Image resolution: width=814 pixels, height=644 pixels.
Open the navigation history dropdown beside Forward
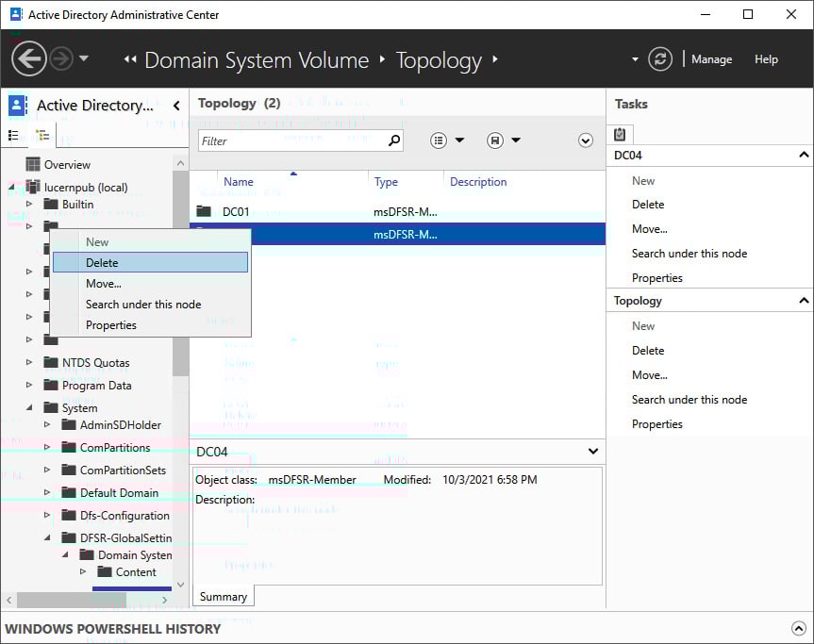(x=84, y=58)
